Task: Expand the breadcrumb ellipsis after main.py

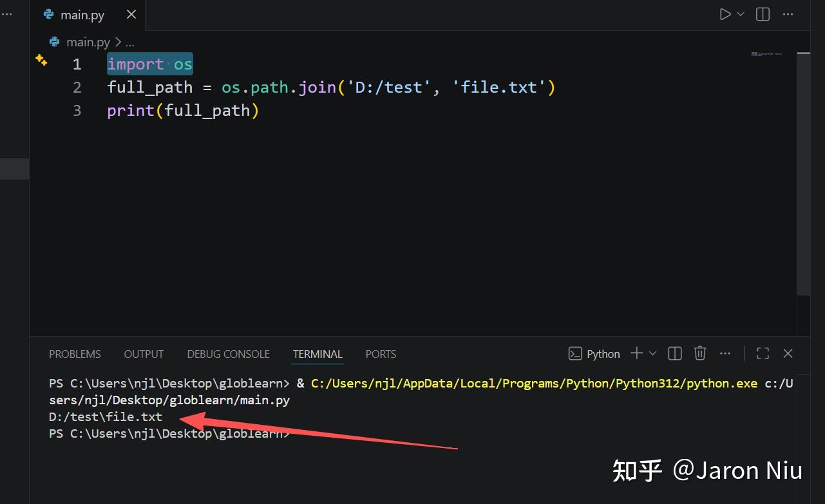Action: click(x=129, y=42)
